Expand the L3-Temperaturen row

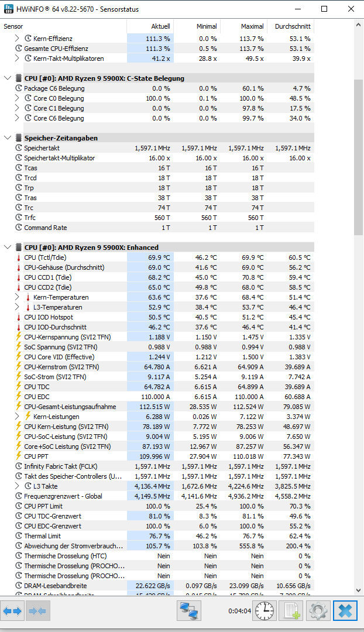click(x=17, y=307)
